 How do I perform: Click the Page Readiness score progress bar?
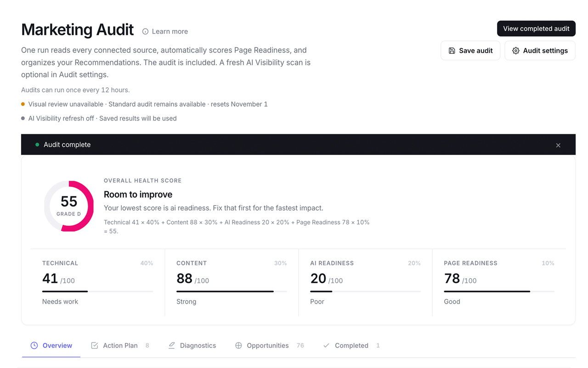pos(499,292)
